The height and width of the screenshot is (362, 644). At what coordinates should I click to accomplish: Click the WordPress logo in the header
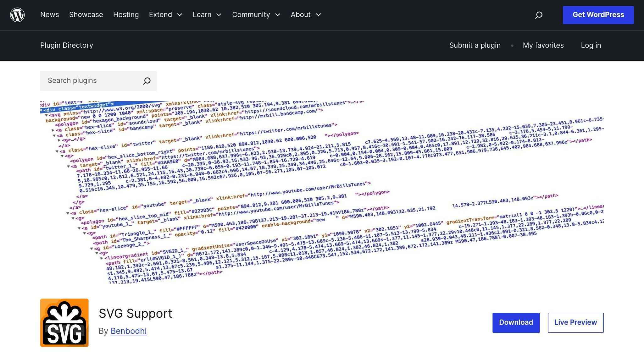(17, 15)
